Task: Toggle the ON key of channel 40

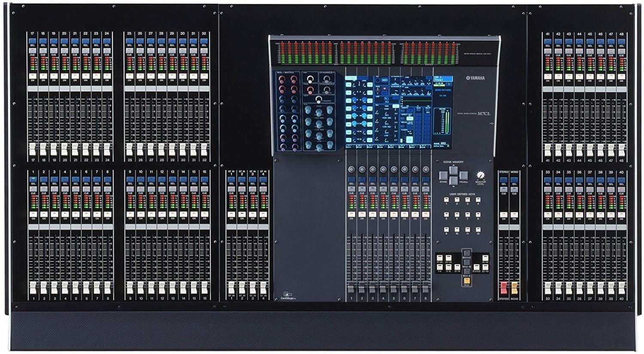Action: (621, 215)
